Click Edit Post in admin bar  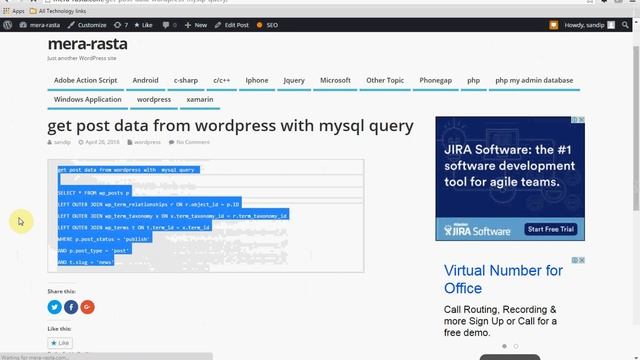tap(231, 25)
